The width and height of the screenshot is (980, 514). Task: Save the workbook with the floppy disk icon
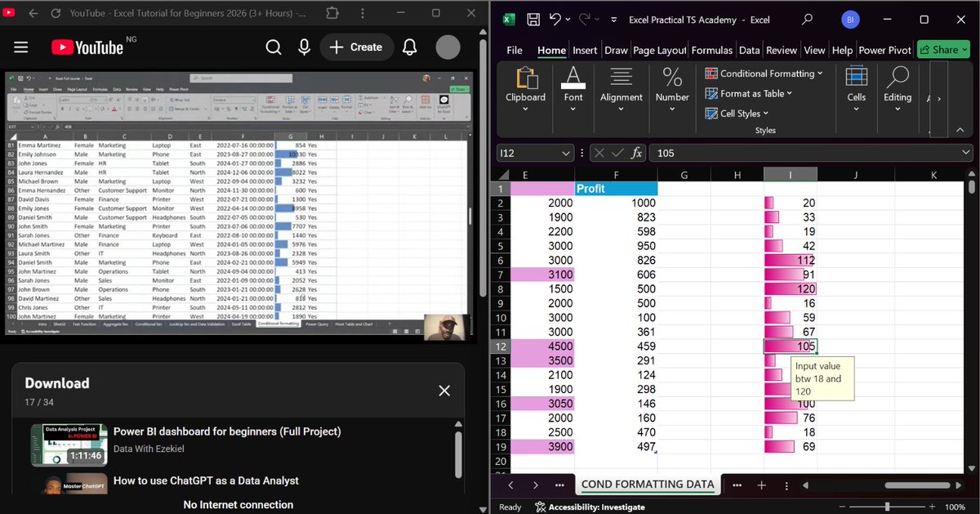(533, 19)
